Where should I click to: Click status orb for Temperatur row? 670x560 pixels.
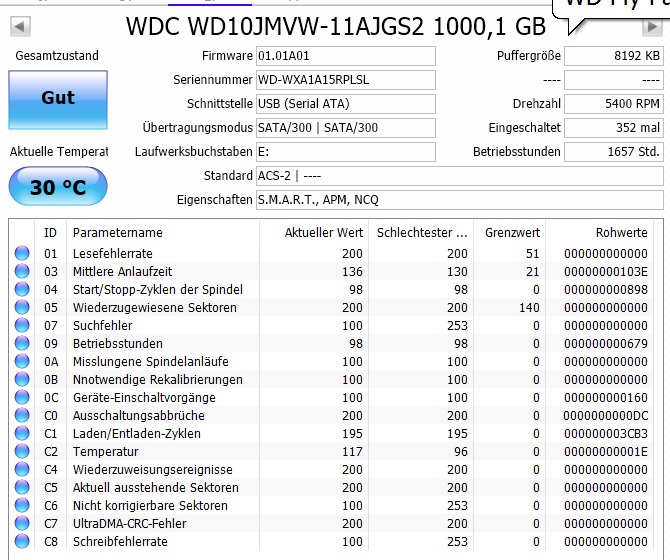[x=22, y=452]
